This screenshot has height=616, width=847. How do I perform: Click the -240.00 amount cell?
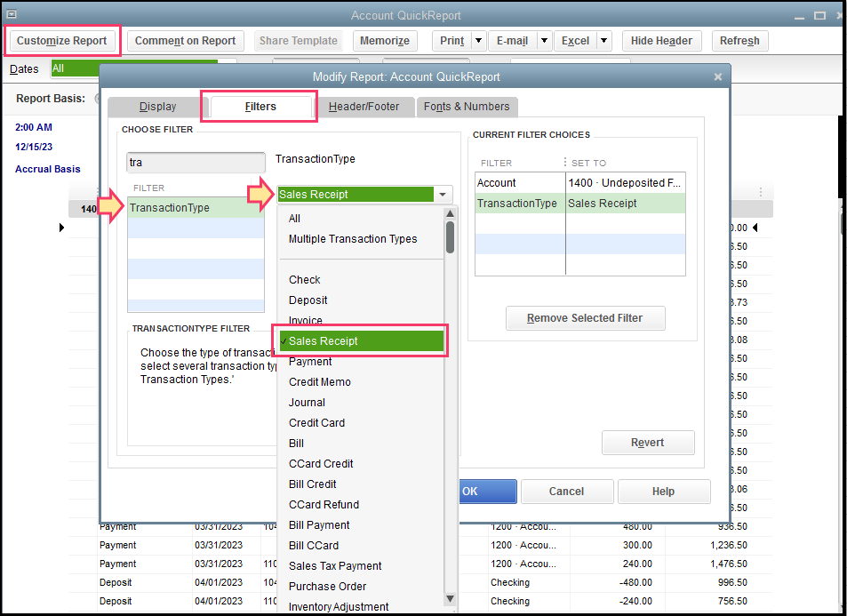click(x=635, y=601)
